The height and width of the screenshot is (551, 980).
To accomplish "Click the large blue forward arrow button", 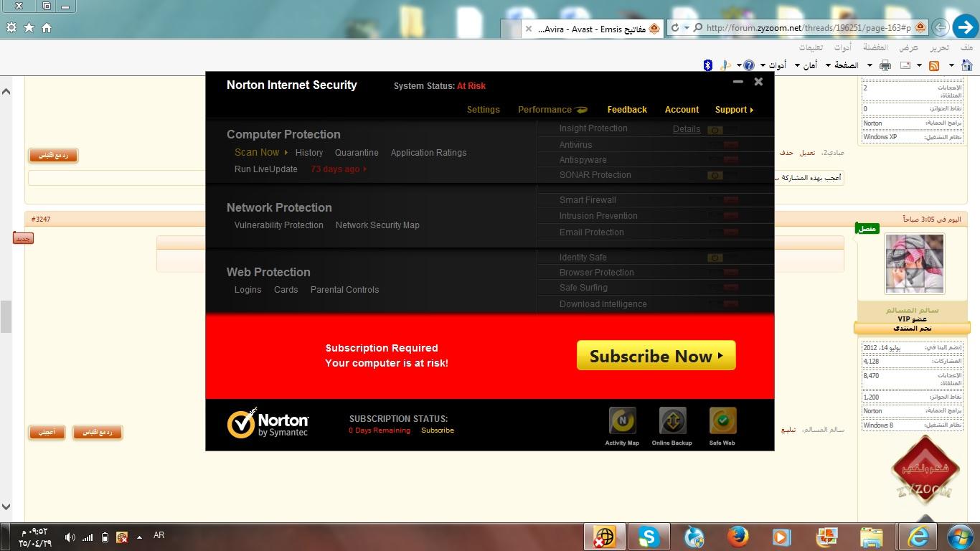I will click(x=965, y=27).
